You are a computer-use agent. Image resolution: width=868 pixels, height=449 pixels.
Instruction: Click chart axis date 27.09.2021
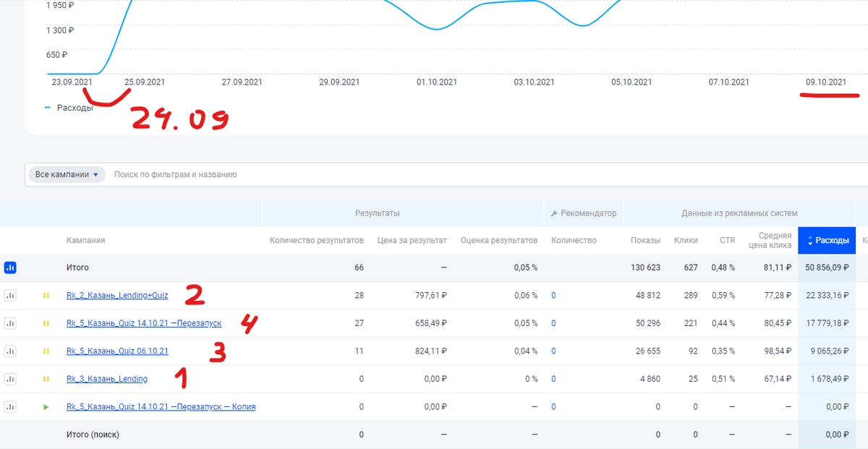242,82
